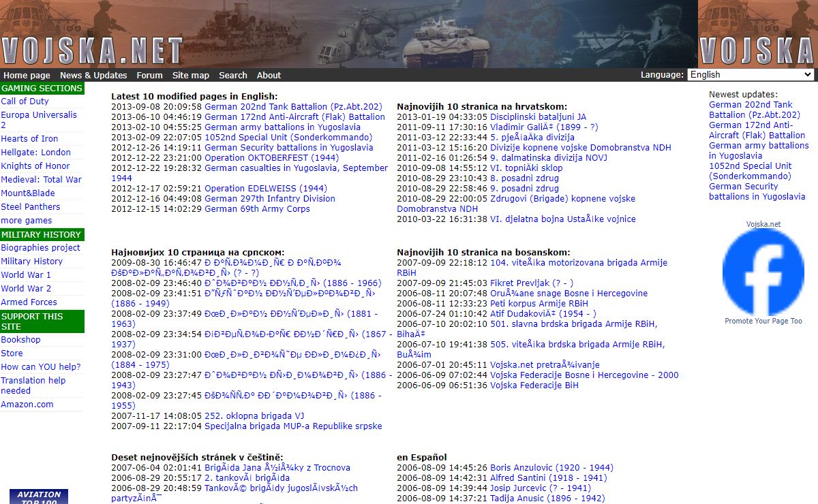
Task: Open 8. posadni zdrug link
Action: point(524,178)
